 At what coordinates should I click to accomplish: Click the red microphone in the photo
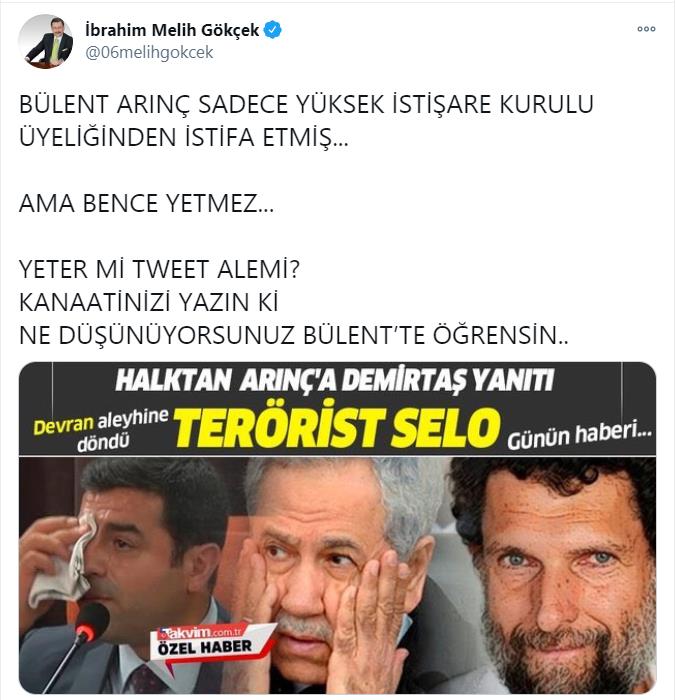[91, 623]
